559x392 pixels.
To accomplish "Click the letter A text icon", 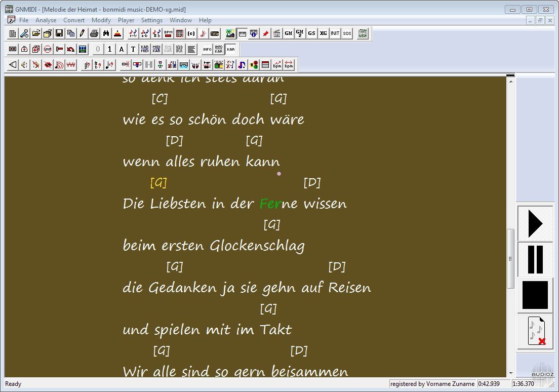I will click(x=122, y=49).
